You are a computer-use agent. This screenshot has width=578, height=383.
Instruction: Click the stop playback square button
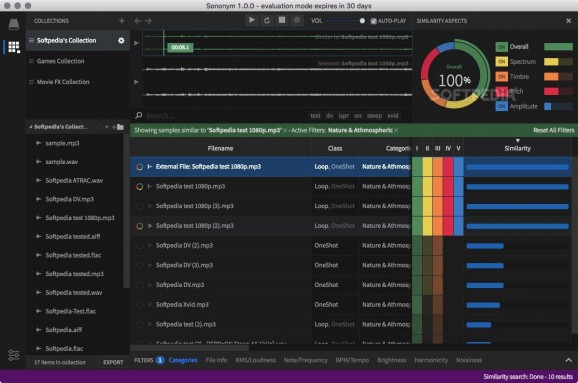tap(282, 20)
